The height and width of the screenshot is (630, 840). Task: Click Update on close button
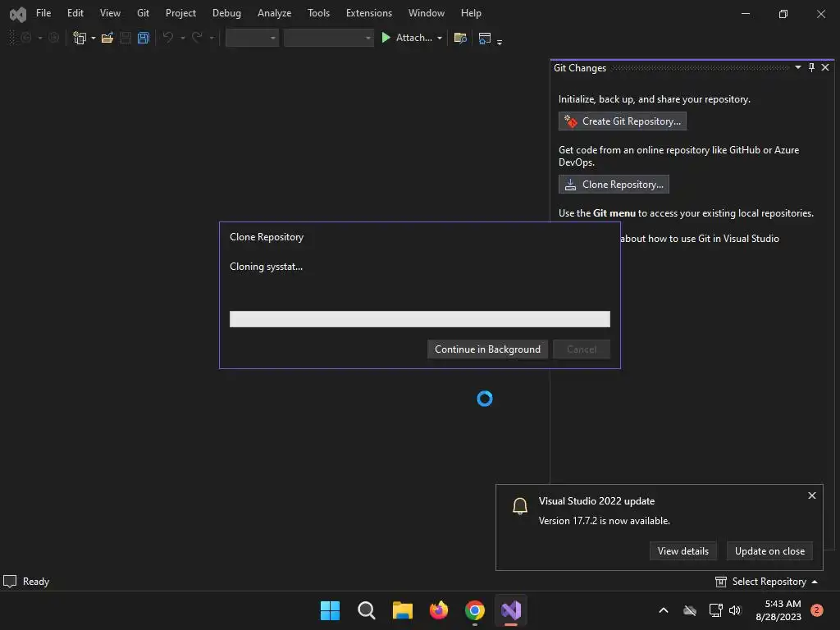(x=769, y=550)
